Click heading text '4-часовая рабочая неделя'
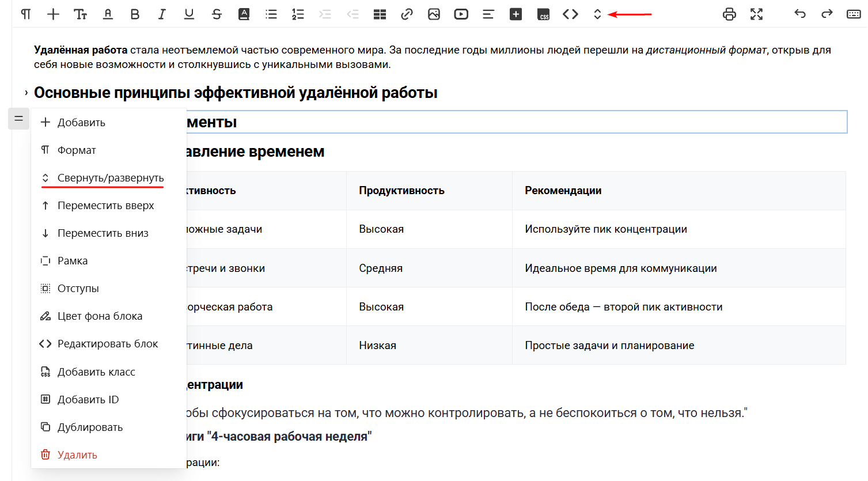The width and height of the screenshot is (868, 481). click(x=289, y=436)
